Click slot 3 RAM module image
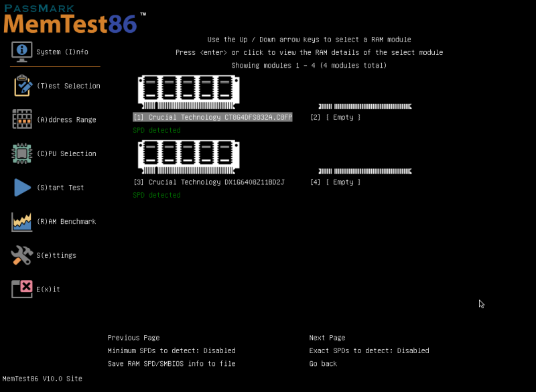 point(189,157)
